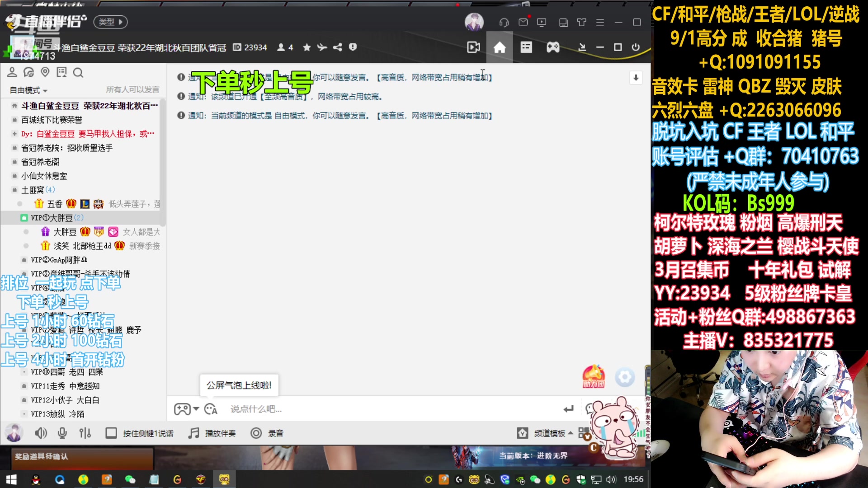Screen dimensions: 868x488
Task: Click the home icon in YY toolbar
Action: (x=500, y=47)
